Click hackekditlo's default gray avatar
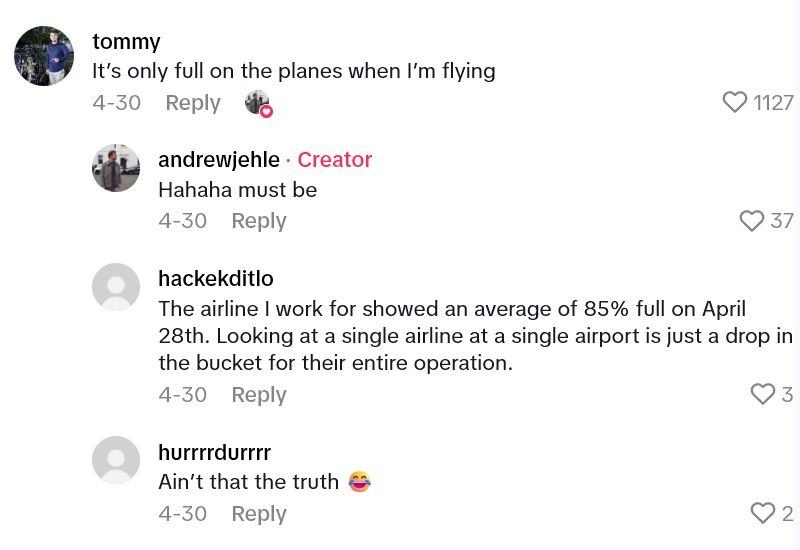 [x=116, y=287]
